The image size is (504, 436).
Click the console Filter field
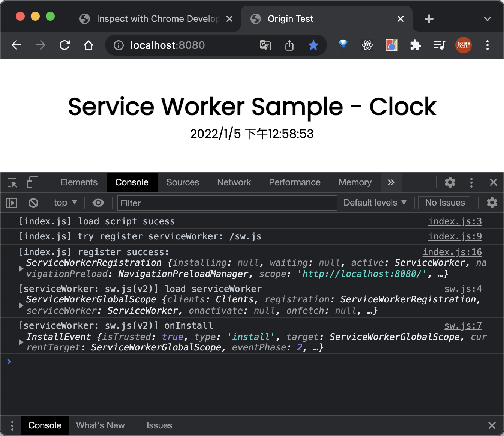[x=227, y=203]
